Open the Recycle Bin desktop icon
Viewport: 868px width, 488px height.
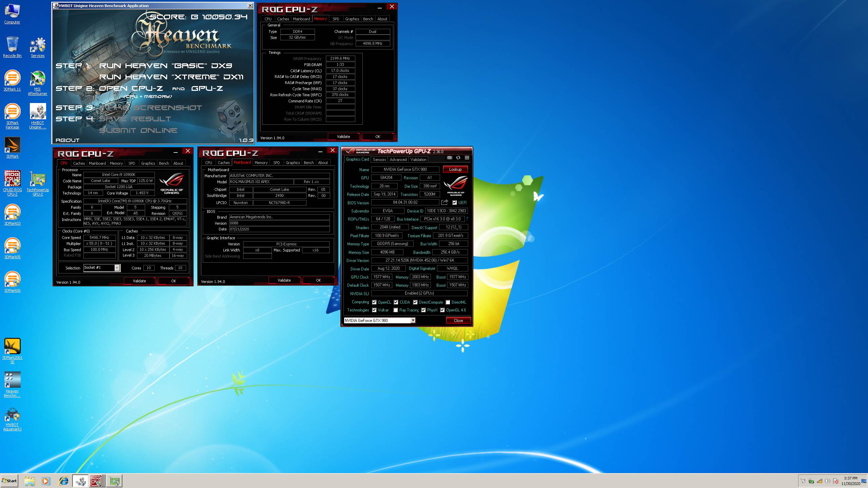coord(12,47)
